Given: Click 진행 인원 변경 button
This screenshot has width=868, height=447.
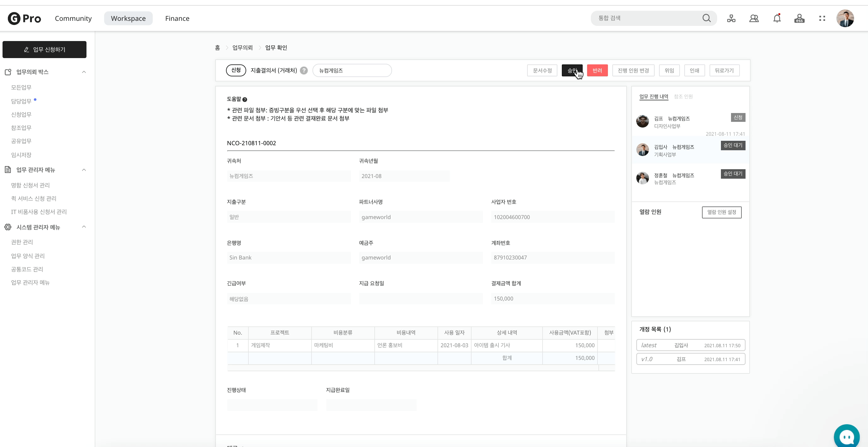Looking at the screenshot, I should [633, 70].
